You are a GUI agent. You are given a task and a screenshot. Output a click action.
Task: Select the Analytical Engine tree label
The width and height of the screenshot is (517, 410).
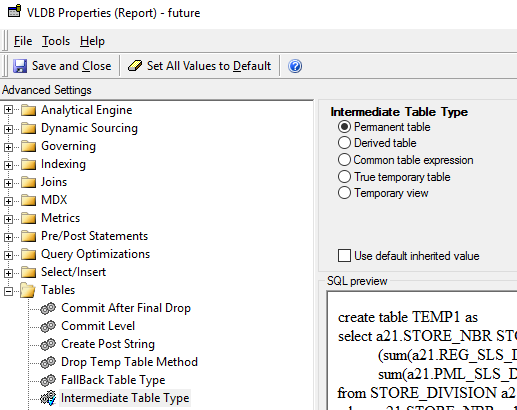coord(86,110)
